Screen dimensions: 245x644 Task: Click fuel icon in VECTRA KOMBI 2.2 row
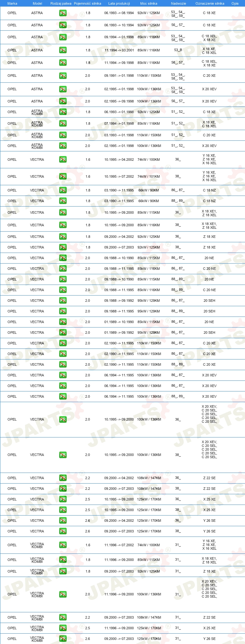tap(63, 617)
